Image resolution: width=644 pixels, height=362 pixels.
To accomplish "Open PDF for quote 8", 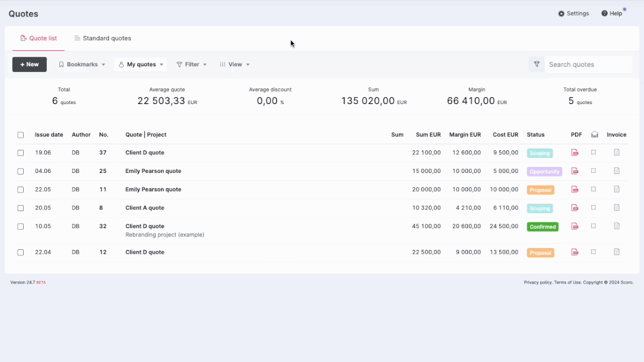I will tap(575, 208).
